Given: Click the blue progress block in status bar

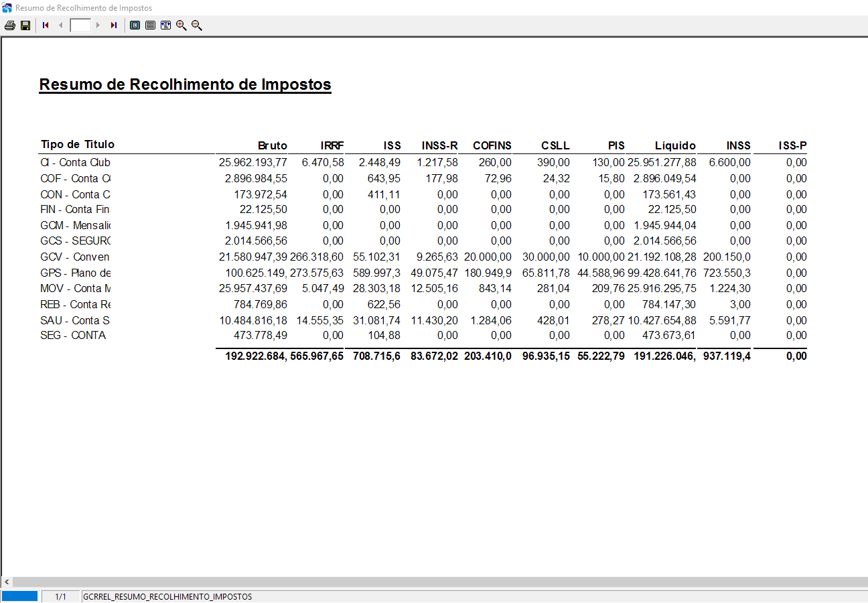Looking at the screenshot, I should coord(19,596).
